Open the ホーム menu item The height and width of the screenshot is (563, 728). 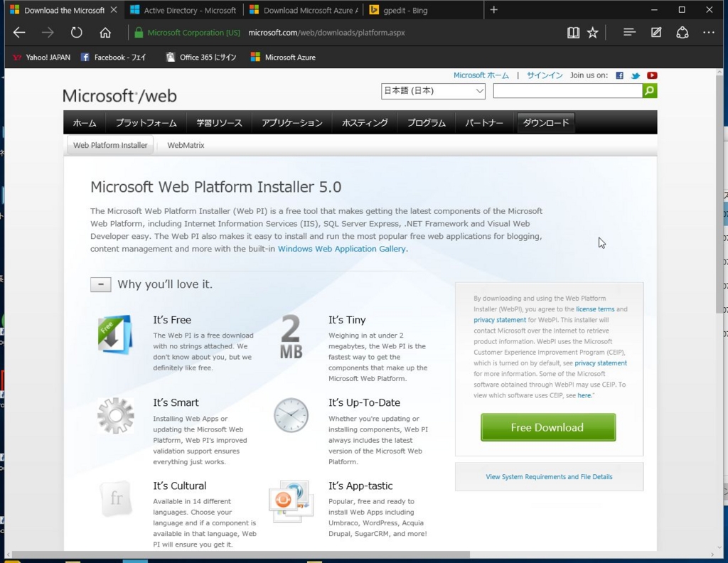(85, 122)
